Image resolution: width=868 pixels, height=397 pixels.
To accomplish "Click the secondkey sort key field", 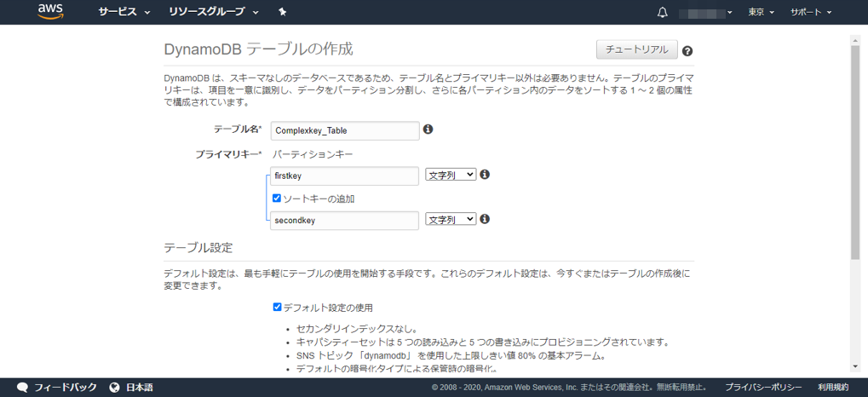I will point(345,220).
